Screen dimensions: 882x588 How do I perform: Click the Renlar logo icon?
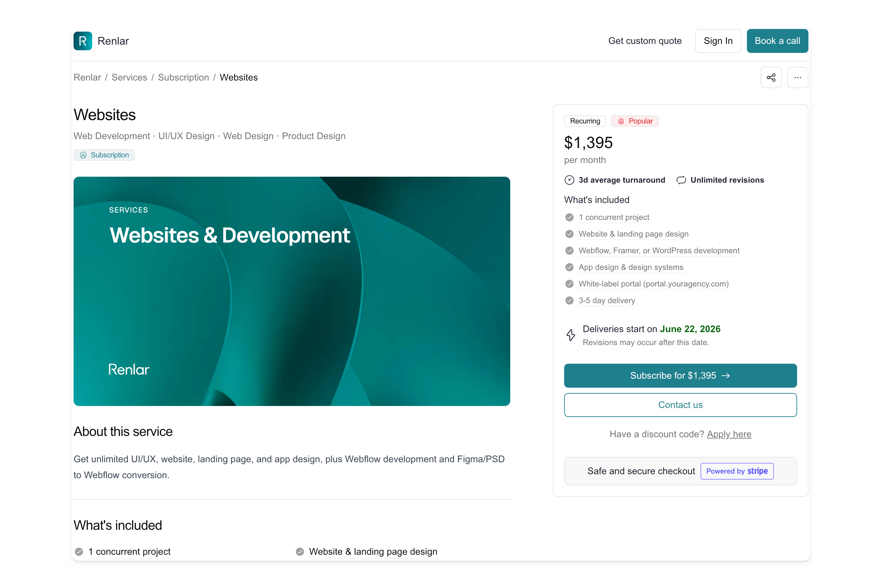83,41
